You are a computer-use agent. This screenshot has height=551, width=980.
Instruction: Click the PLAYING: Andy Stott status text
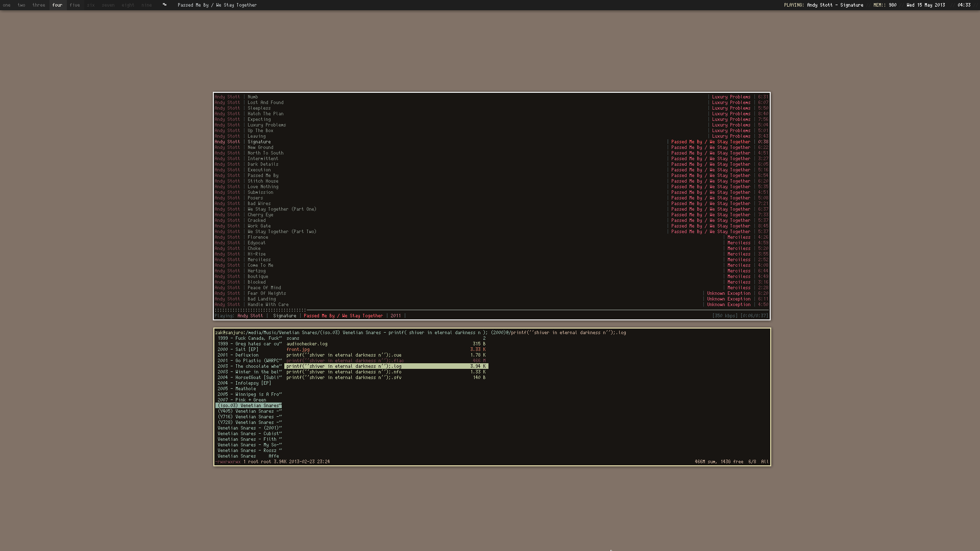pos(823,5)
